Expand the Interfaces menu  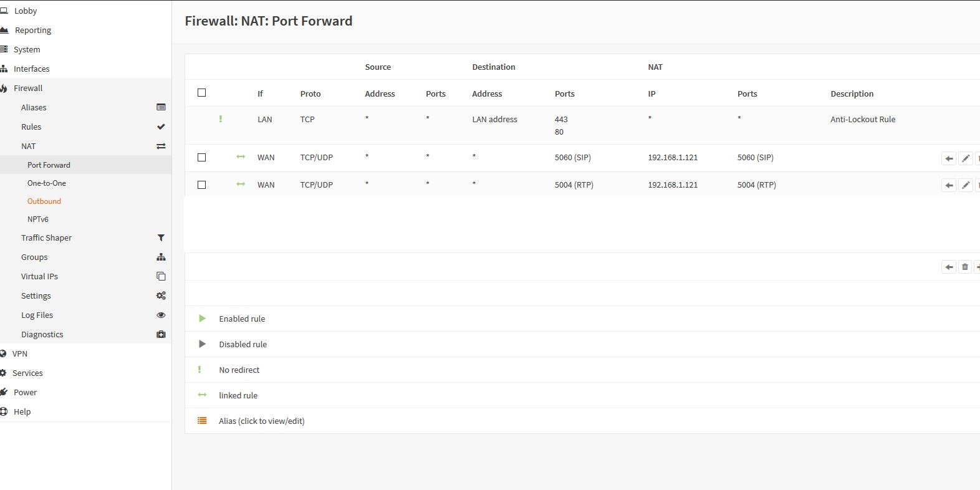[x=31, y=69]
